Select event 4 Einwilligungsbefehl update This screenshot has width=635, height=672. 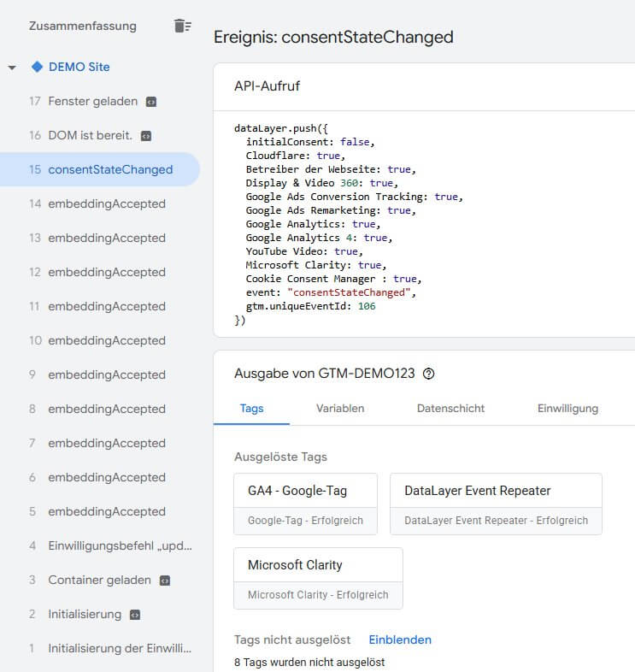[100, 545]
